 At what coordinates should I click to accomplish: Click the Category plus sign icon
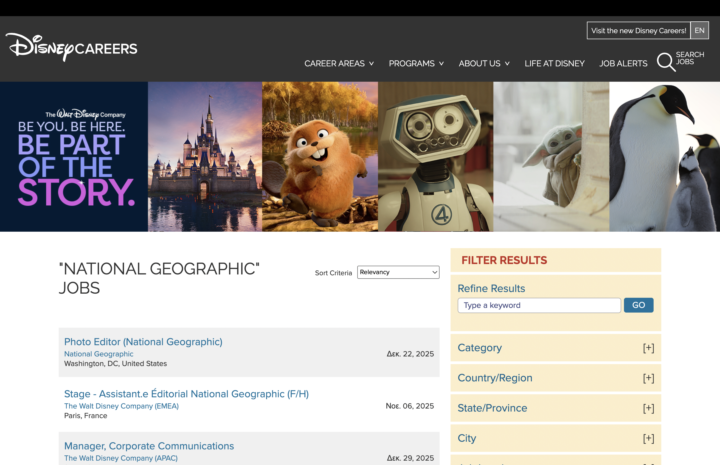point(648,348)
